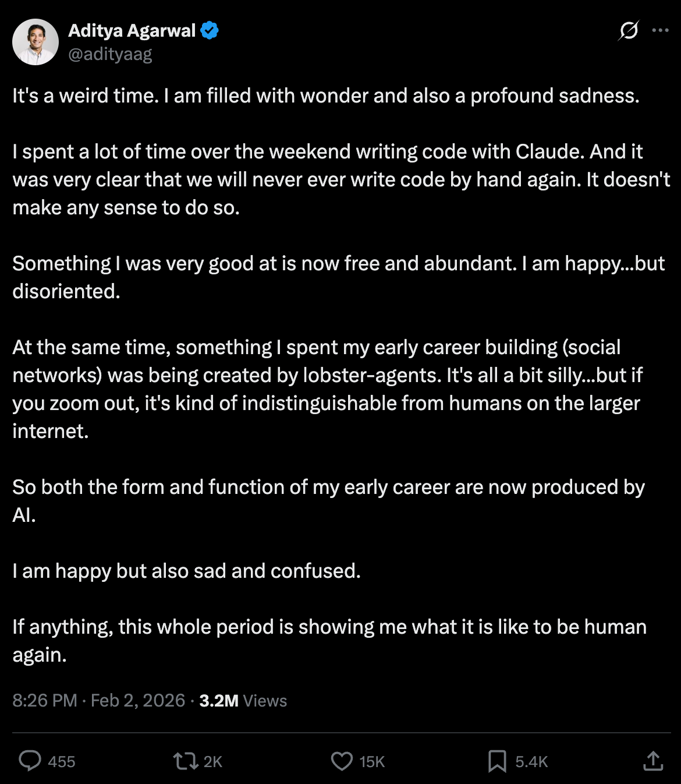Share the post via upload arrow icon
The height and width of the screenshot is (784, 681).
point(653,761)
